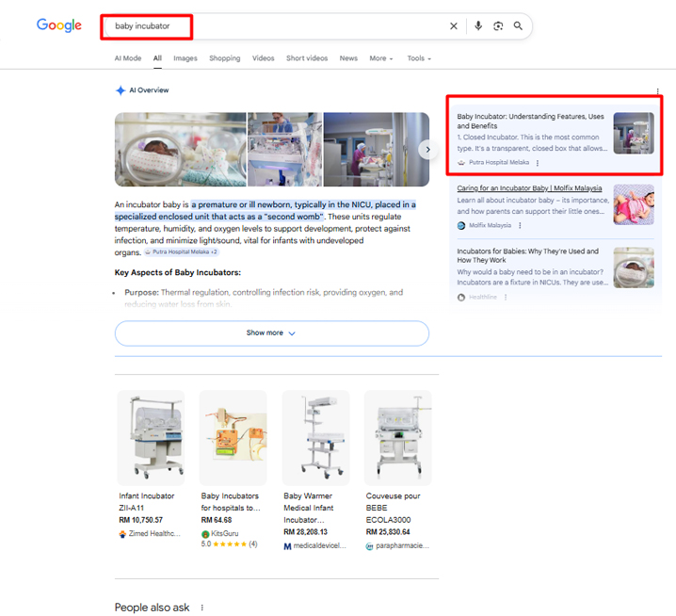
Task: View first carousel photo of baby in incubator
Action: point(180,150)
